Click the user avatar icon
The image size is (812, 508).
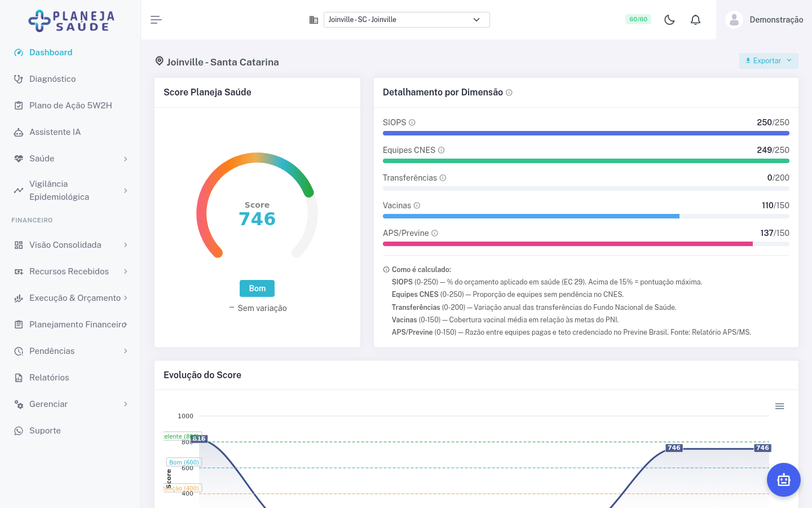click(734, 20)
